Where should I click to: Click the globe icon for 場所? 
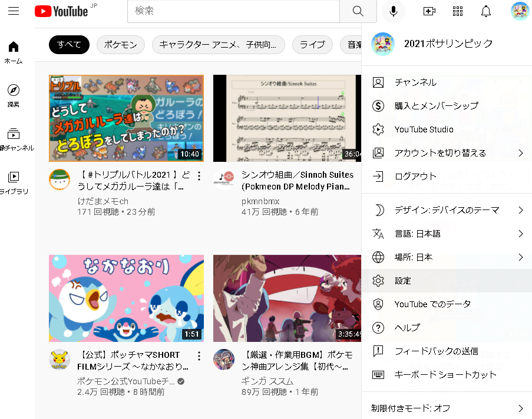[x=378, y=257]
